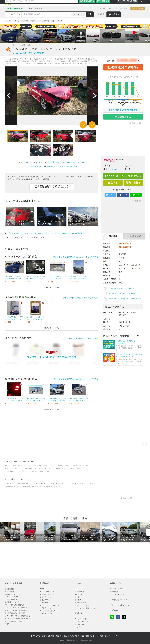Click the 入札履歴 link
The height and width of the screenshot is (644, 150).
[113, 170]
